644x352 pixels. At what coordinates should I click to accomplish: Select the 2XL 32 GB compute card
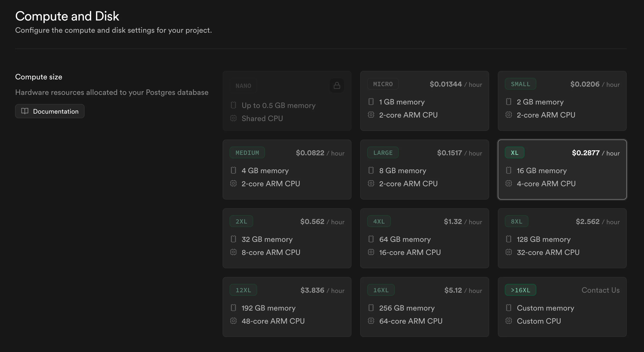pos(287,238)
